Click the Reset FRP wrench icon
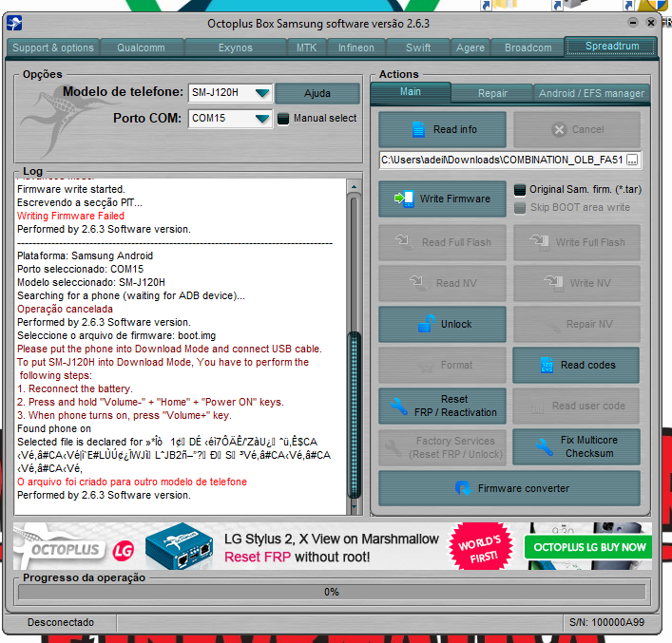This screenshot has height=643, width=672. click(398, 407)
